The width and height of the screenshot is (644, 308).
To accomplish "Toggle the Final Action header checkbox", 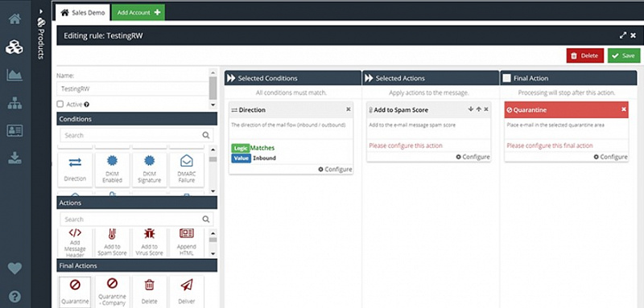I will [x=507, y=78].
